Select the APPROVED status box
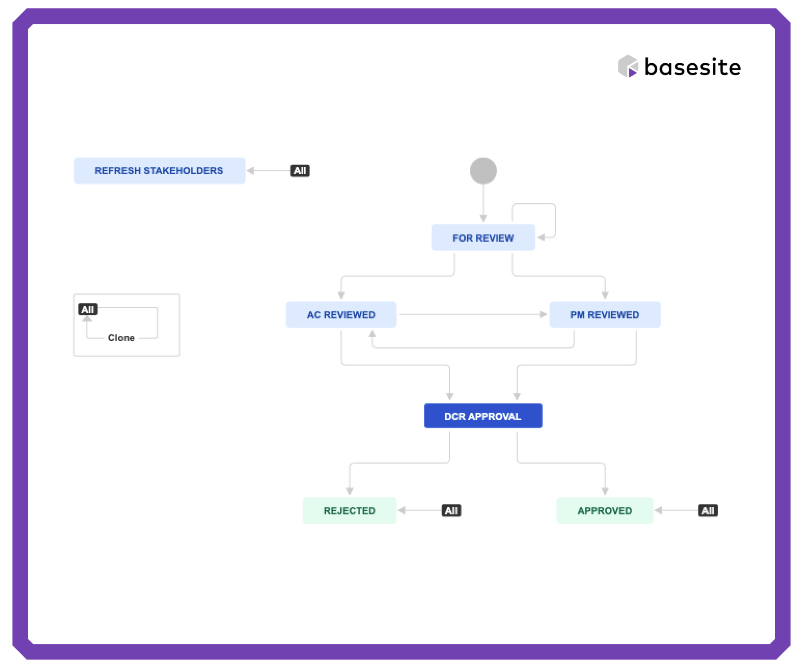The height and width of the screenshot is (672, 803). pyautogui.click(x=604, y=511)
